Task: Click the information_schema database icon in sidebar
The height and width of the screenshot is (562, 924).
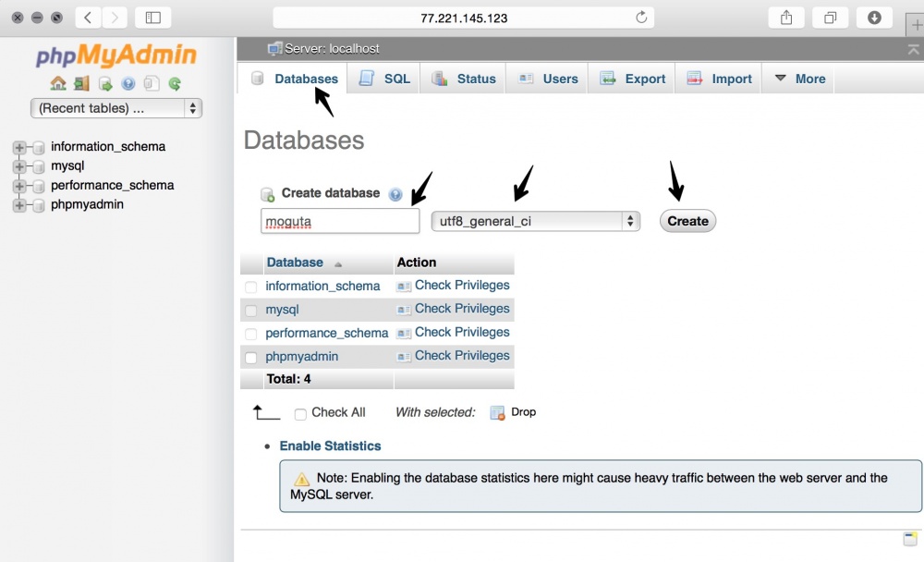Action: (39, 147)
